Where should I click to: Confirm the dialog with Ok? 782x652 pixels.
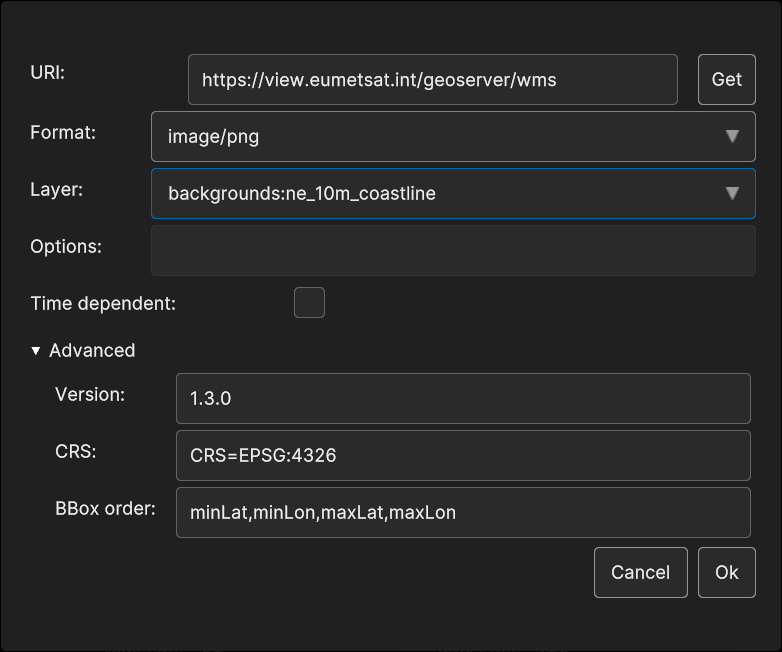[726, 572]
